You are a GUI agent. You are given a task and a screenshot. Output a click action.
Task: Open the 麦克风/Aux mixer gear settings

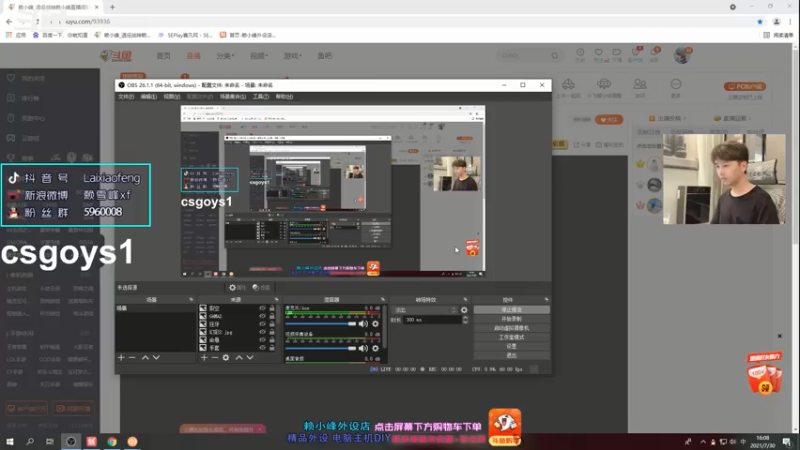(376, 324)
